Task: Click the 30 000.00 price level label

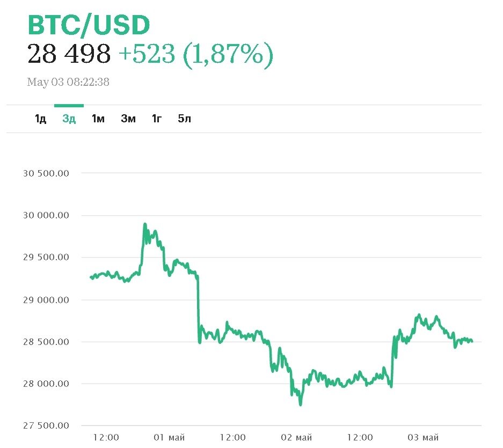Action: click(x=47, y=215)
